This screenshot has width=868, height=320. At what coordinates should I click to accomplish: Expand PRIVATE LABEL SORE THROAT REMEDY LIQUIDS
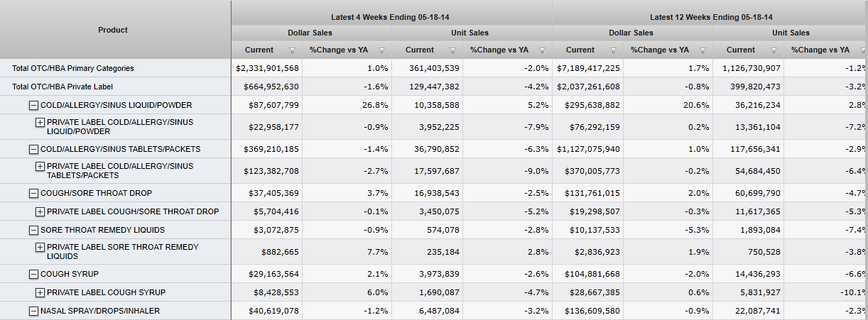(40, 247)
